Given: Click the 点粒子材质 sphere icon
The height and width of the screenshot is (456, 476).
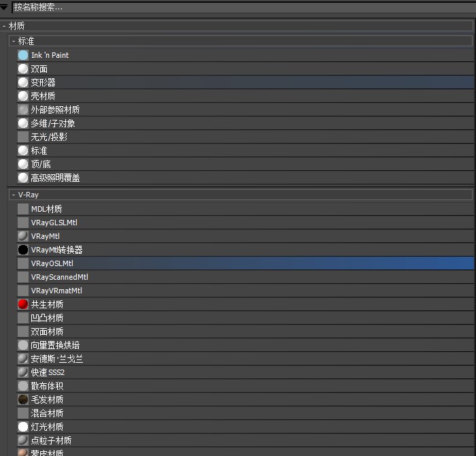Looking at the screenshot, I should 22,440.
